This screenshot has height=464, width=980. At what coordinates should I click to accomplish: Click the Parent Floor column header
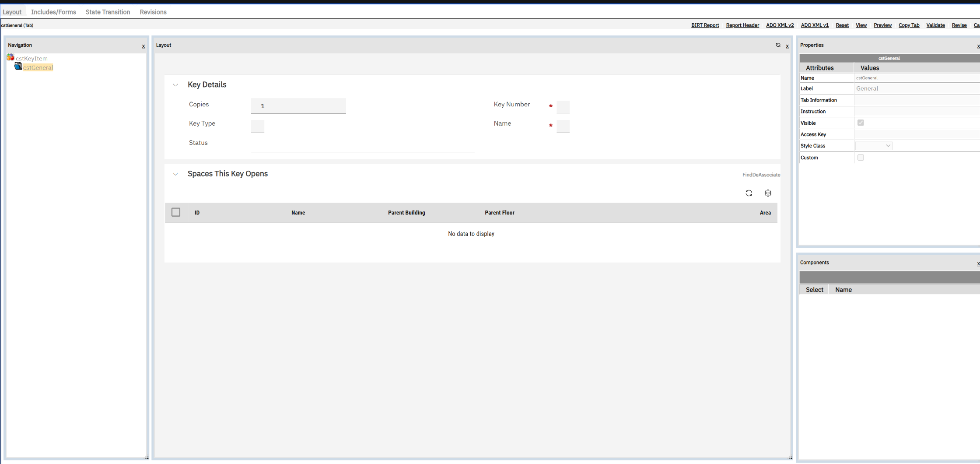point(500,213)
